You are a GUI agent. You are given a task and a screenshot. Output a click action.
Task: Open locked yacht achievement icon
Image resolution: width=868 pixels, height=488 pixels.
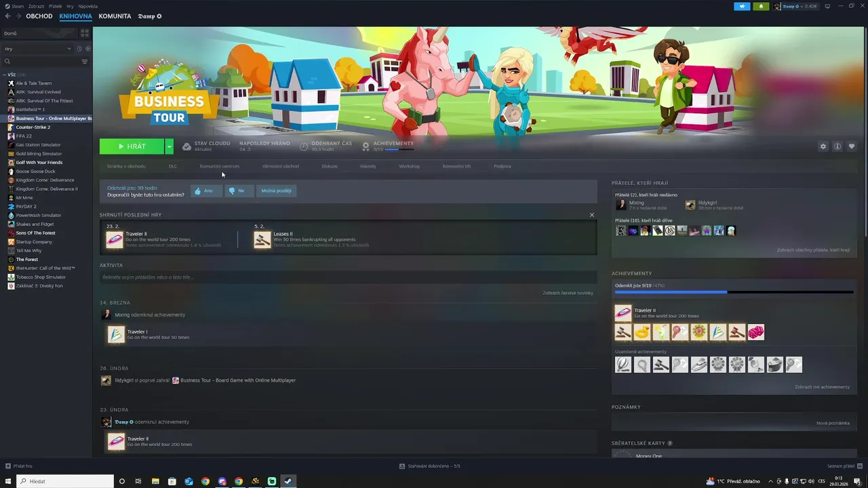699,365
